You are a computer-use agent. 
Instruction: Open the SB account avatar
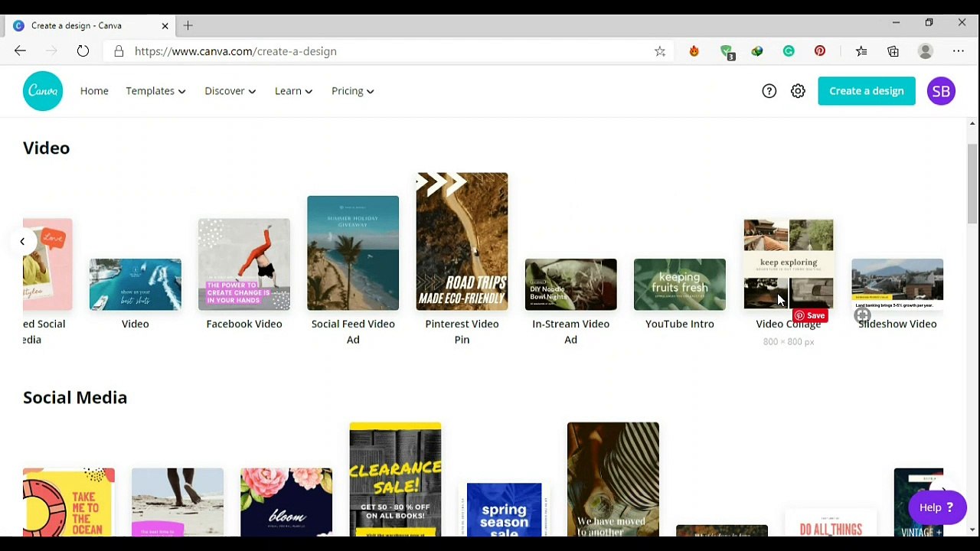click(941, 91)
